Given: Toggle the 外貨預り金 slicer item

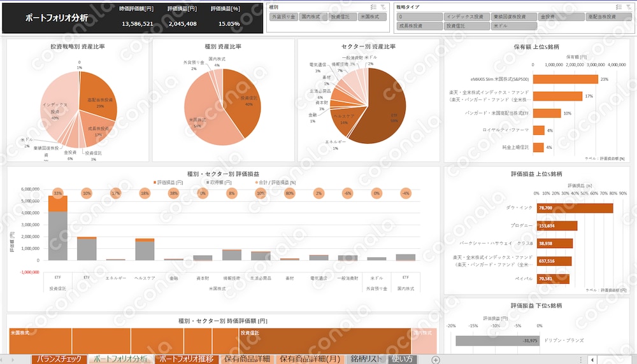Looking at the screenshot, I should tap(283, 17).
